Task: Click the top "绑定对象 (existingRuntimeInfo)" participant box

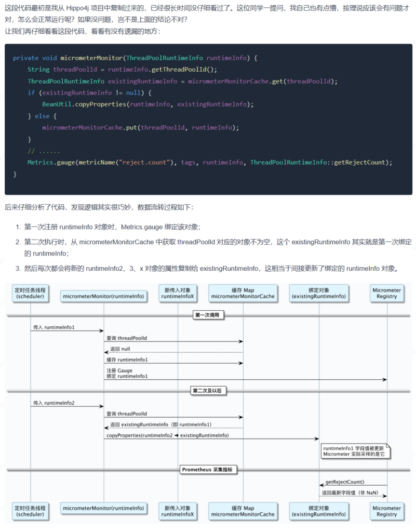Action: click(x=318, y=293)
